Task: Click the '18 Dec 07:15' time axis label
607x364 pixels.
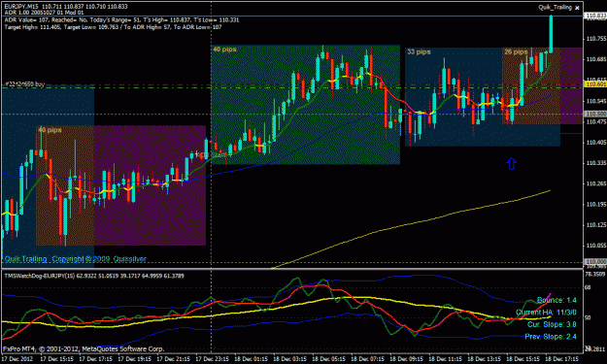Action: 368,359
